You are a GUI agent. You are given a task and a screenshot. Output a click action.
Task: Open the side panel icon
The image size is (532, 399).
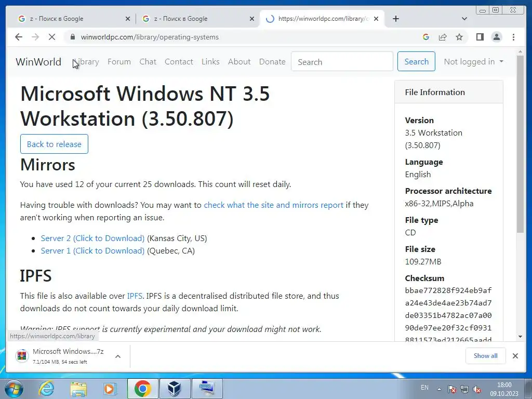[480, 37]
